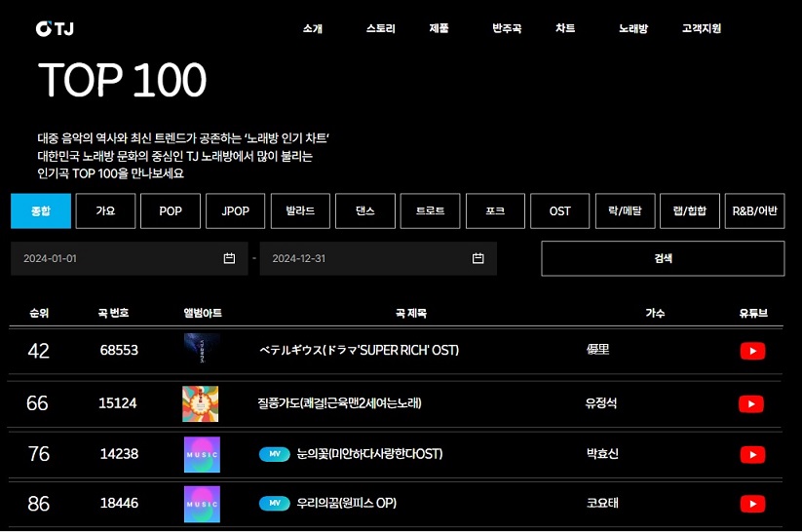Go to 고객지원 in top menu

[x=701, y=28]
